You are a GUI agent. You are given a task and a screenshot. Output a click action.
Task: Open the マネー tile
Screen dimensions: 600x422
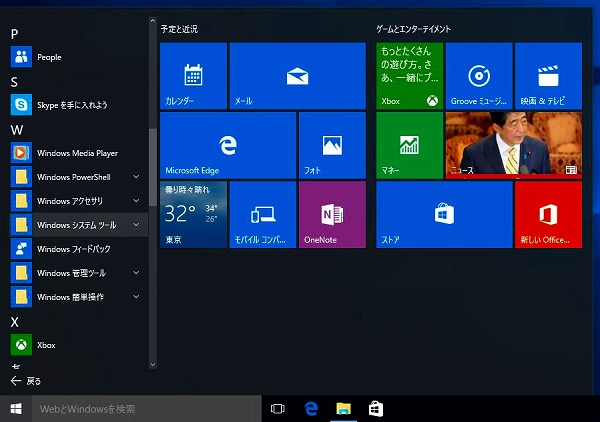click(409, 145)
